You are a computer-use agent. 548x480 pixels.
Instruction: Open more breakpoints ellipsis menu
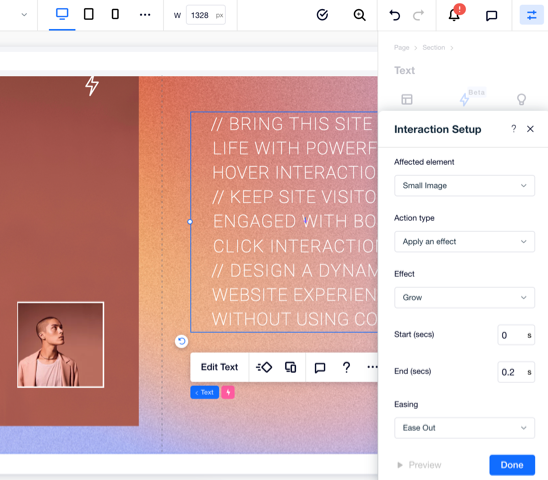tap(145, 15)
